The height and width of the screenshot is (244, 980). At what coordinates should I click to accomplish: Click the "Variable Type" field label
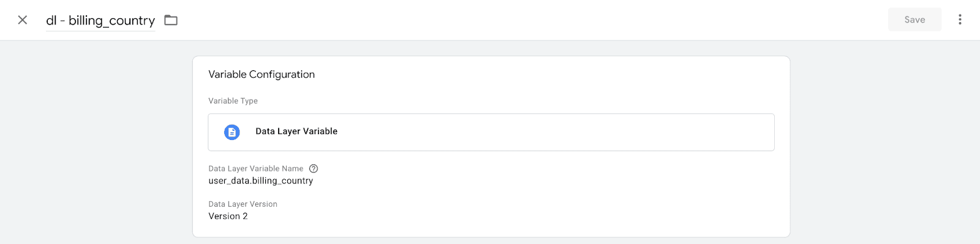pyautogui.click(x=233, y=101)
